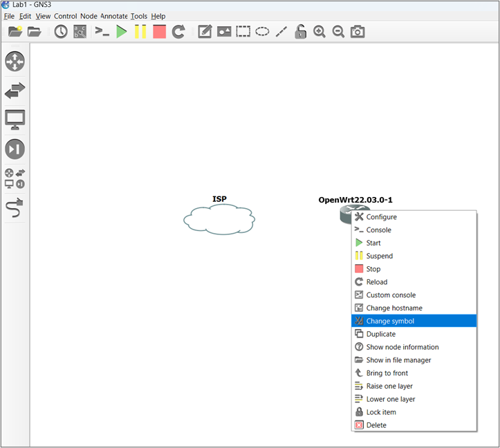Choose Console from context menu
The height and width of the screenshot is (448, 500).
coord(414,230)
